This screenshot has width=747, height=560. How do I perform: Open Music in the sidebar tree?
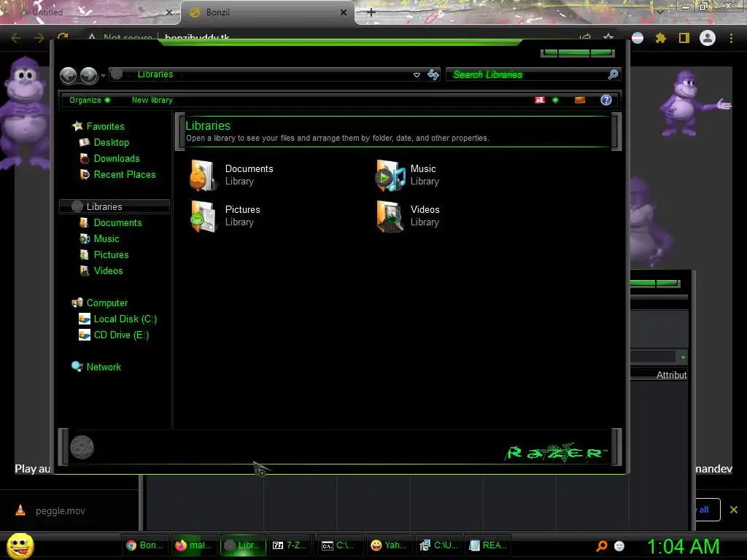tap(107, 239)
